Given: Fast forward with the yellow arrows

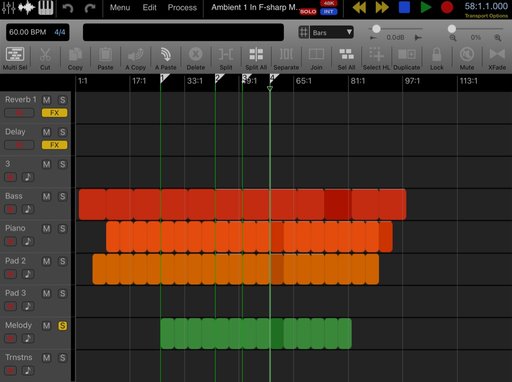Looking at the screenshot, I should click(x=382, y=7).
